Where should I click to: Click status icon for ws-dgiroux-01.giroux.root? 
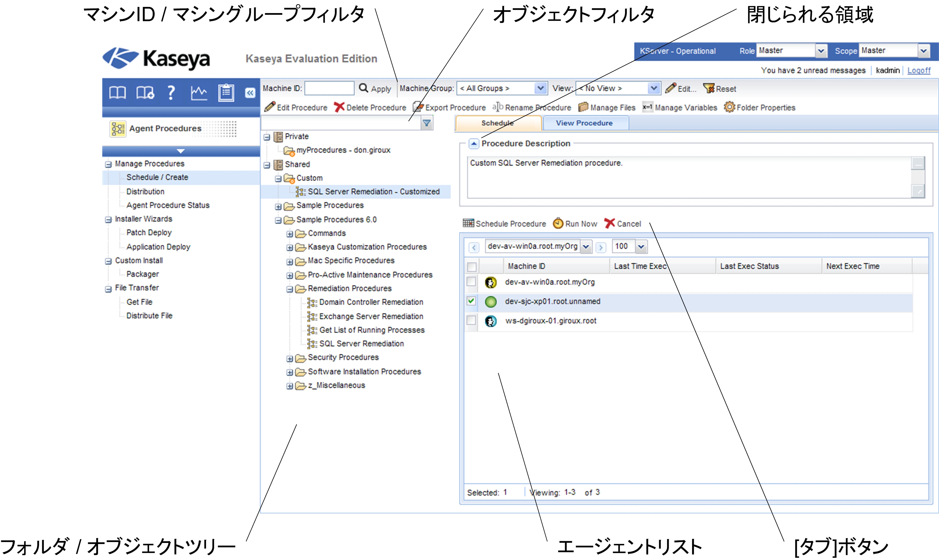pyautogui.click(x=490, y=321)
